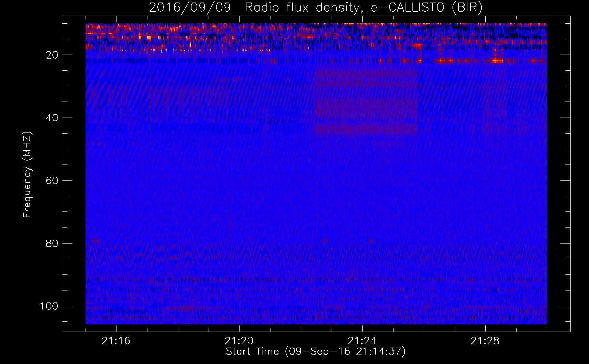Viewport: 589px width, 364px height.
Task: Click the 60 MHz frequency tick label
Action: tap(52, 181)
